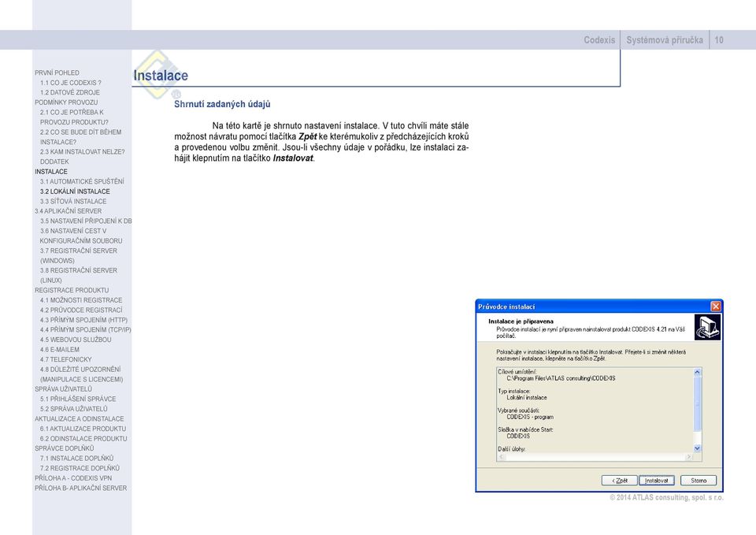Click the summary box scroll-up arrow
Viewport: 756px width, 535px height.
pos(697,372)
